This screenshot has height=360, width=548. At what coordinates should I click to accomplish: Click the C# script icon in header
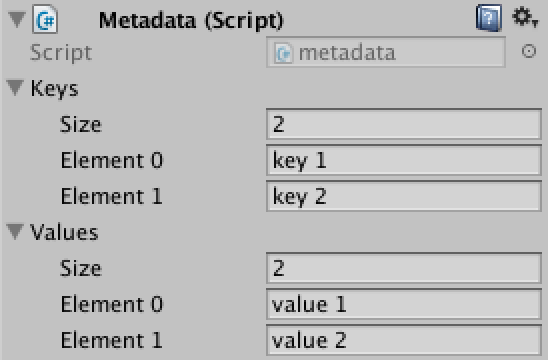coord(45,19)
